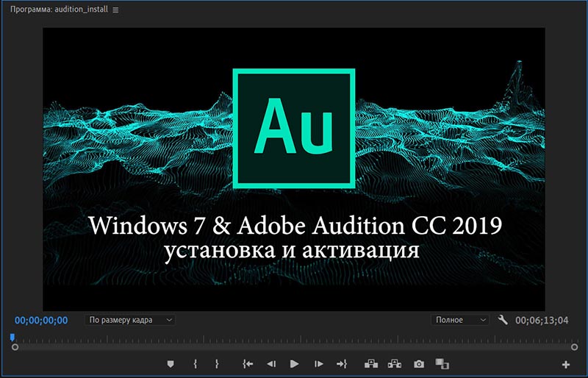Viewport: 588px width, 378px height.
Task: Click the Mark In bracket icon
Action: click(195, 364)
